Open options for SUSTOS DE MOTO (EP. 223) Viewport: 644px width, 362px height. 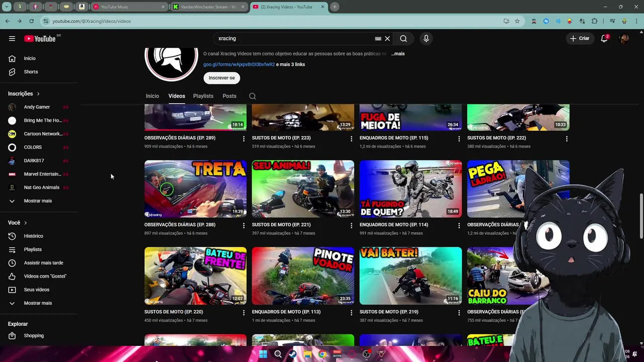[x=351, y=139]
